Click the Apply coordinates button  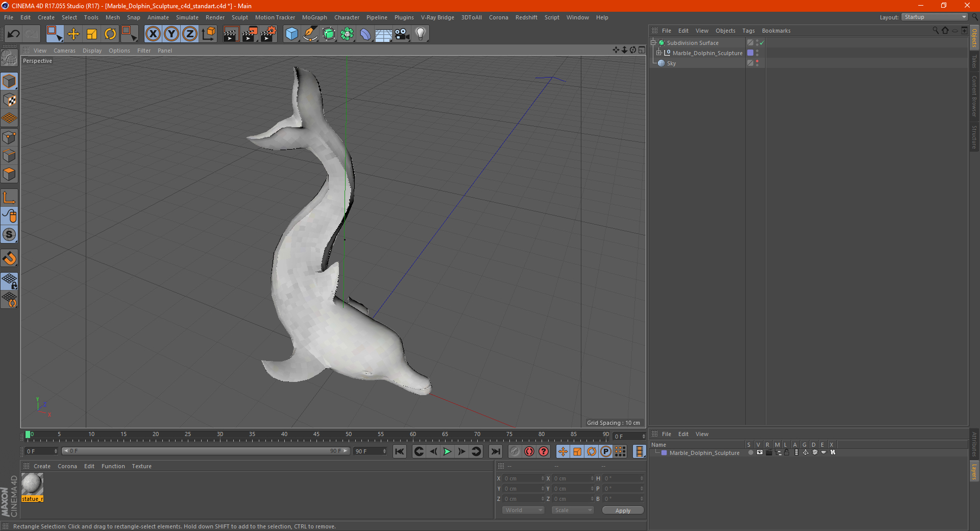[x=623, y=510]
